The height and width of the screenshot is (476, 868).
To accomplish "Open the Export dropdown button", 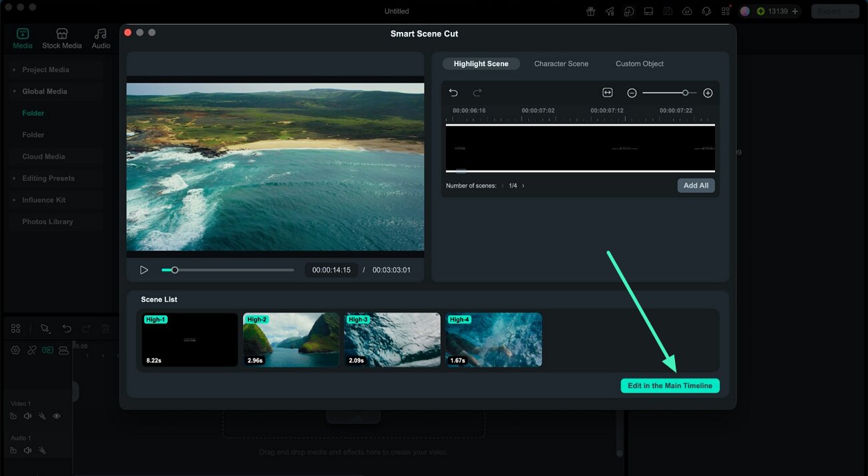I will pos(835,11).
